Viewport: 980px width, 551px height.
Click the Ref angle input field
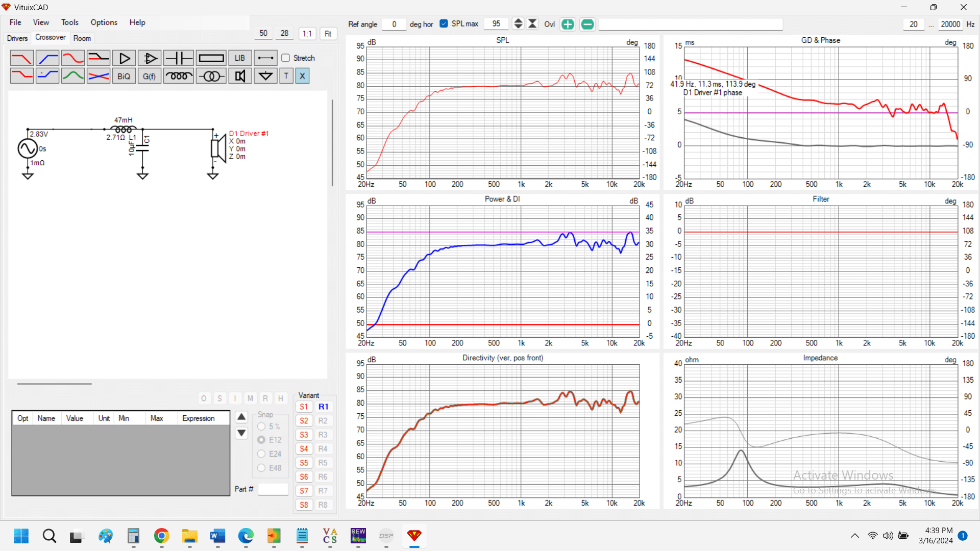(x=394, y=24)
